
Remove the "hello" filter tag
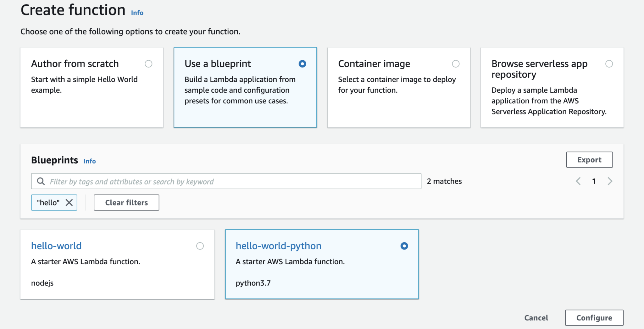tap(69, 202)
